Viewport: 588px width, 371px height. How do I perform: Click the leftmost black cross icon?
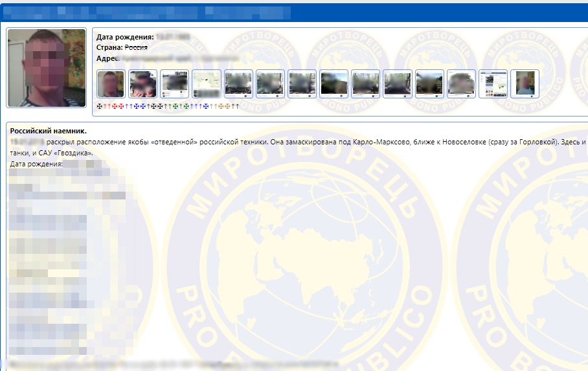[x=99, y=106]
